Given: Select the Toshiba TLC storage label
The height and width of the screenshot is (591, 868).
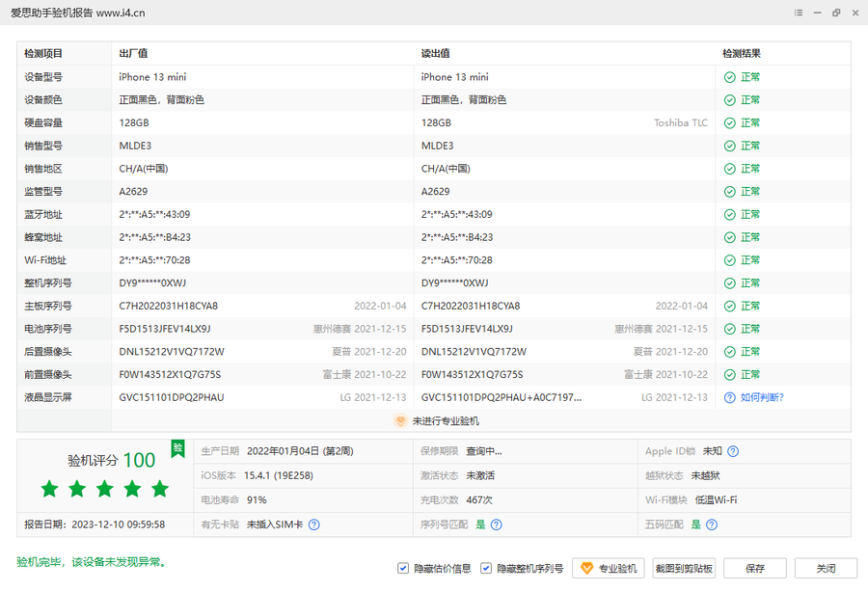Looking at the screenshot, I should click(681, 122).
